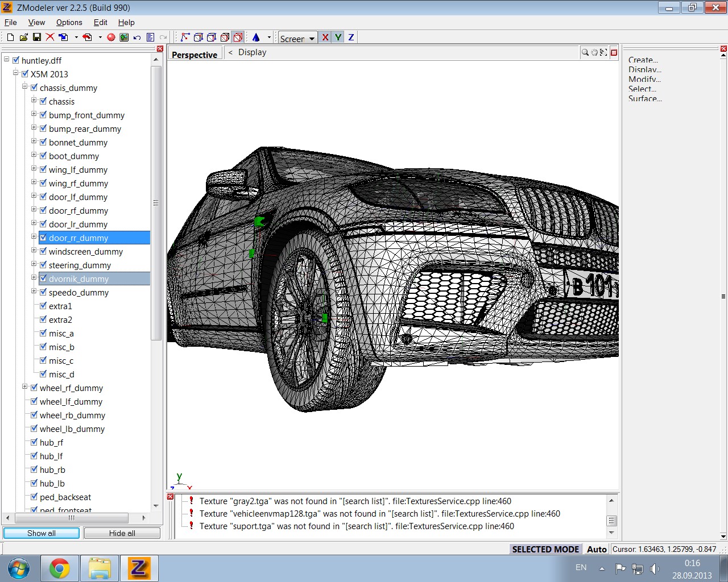Expand the wheel_rf_dummy tree node
728x582 pixels.
pos(25,387)
